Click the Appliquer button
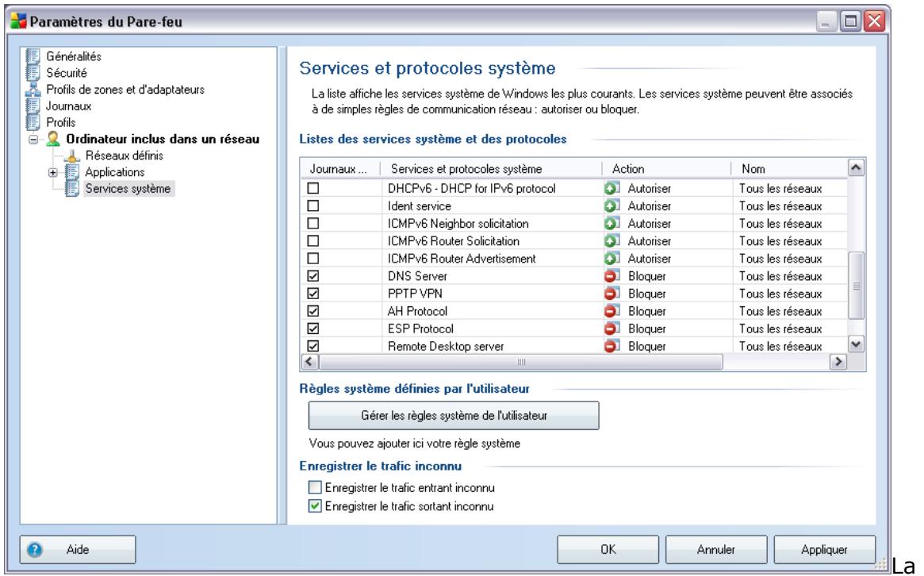The image size is (924, 576). pyautogui.click(x=824, y=550)
